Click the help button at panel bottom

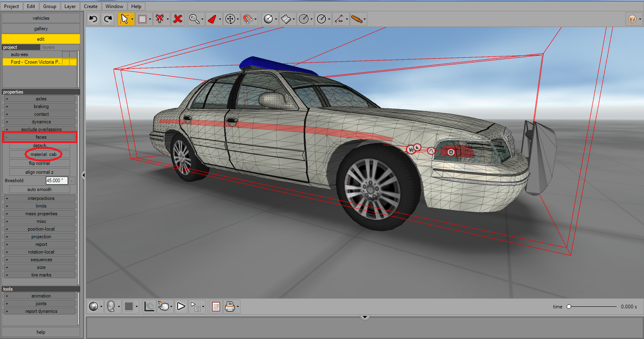point(41,332)
